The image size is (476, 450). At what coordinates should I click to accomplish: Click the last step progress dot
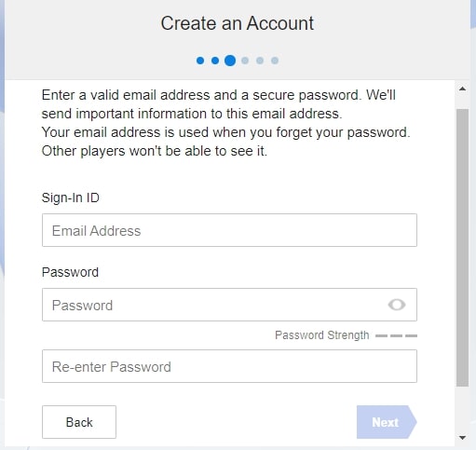coord(275,61)
